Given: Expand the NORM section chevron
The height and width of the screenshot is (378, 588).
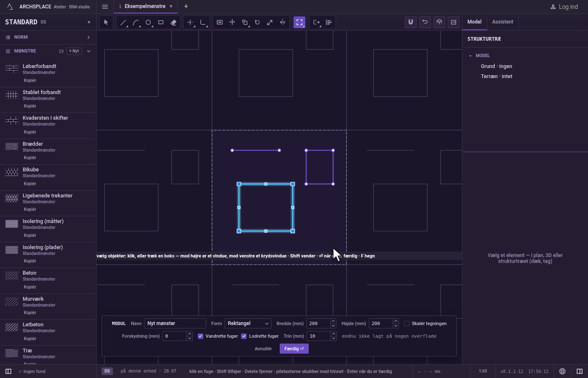Looking at the screenshot, I should [x=89, y=37].
